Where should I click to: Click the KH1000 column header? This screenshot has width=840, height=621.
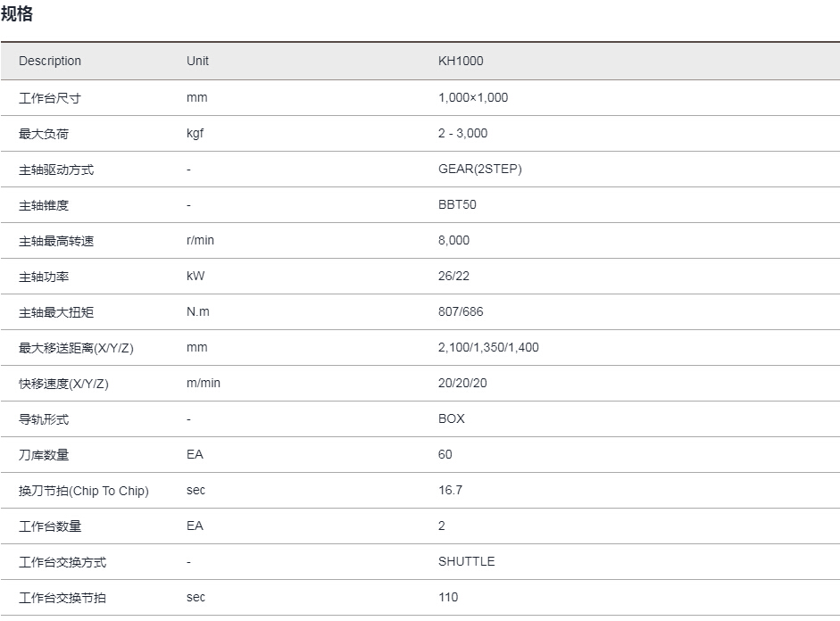(461, 61)
